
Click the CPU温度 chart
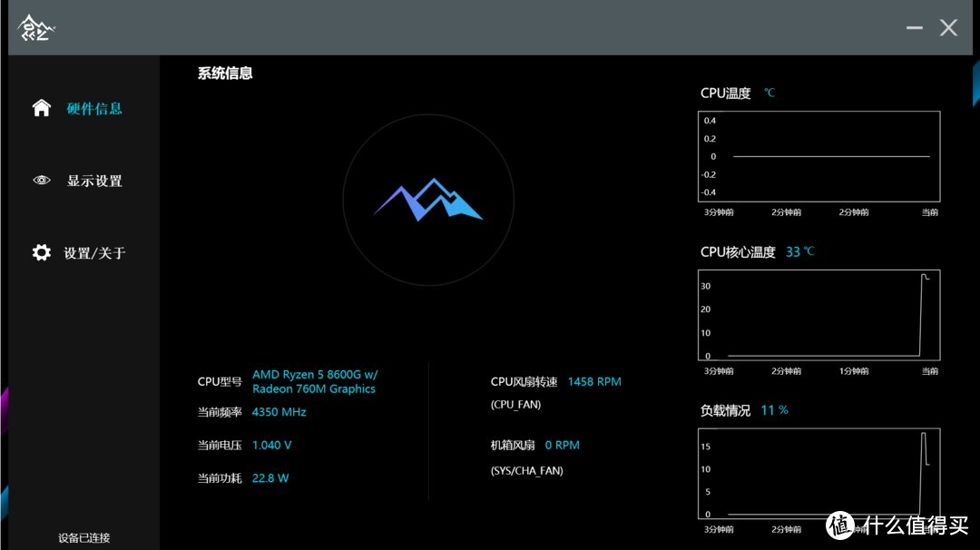818,156
